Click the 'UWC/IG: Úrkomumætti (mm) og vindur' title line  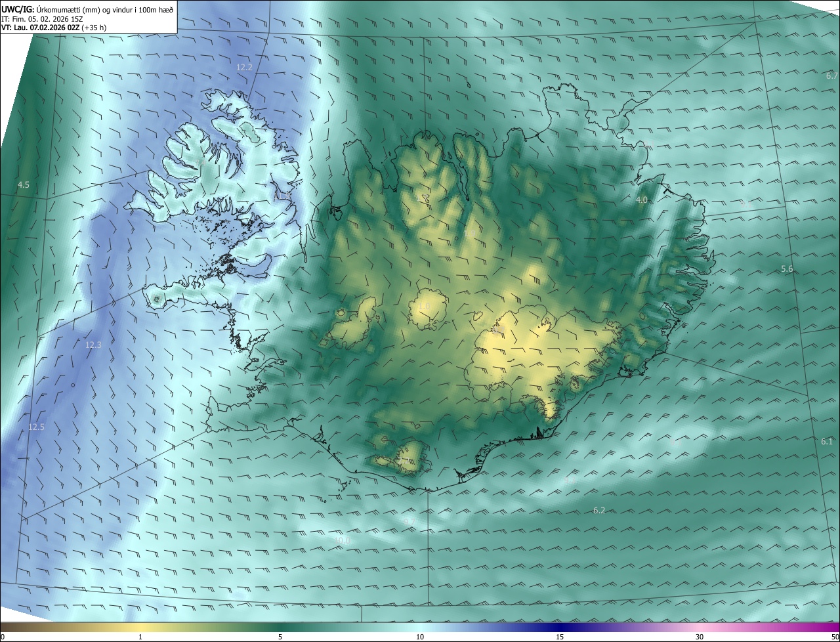tap(87, 9)
